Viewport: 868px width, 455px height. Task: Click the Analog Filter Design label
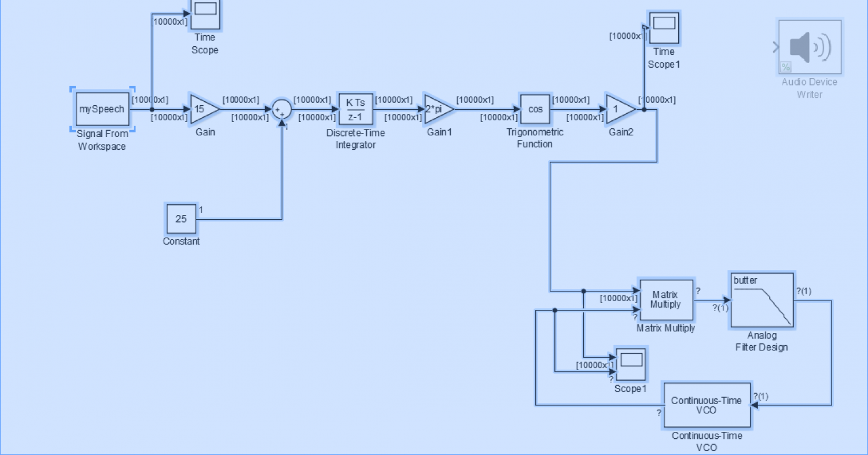coord(762,341)
